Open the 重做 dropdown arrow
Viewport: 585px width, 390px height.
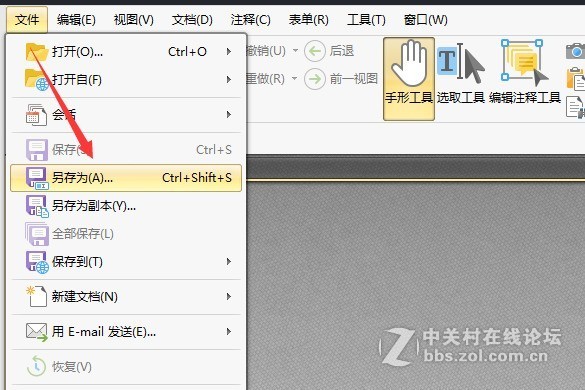(294, 78)
